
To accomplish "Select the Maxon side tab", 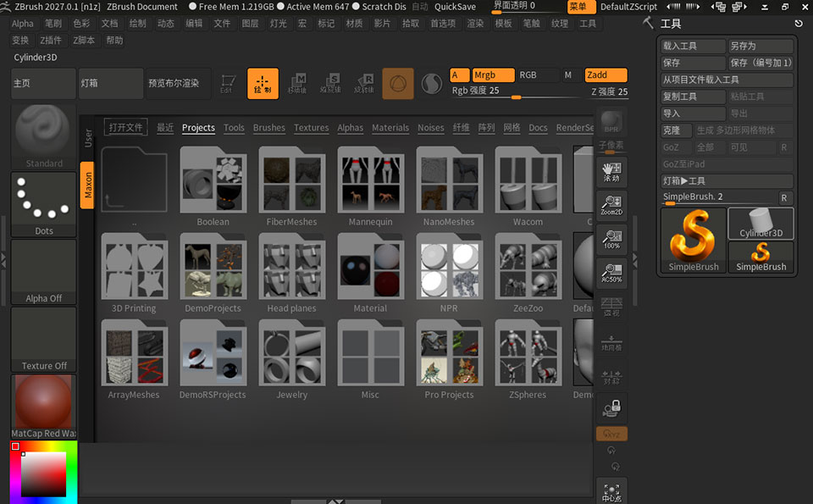I will point(87,186).
